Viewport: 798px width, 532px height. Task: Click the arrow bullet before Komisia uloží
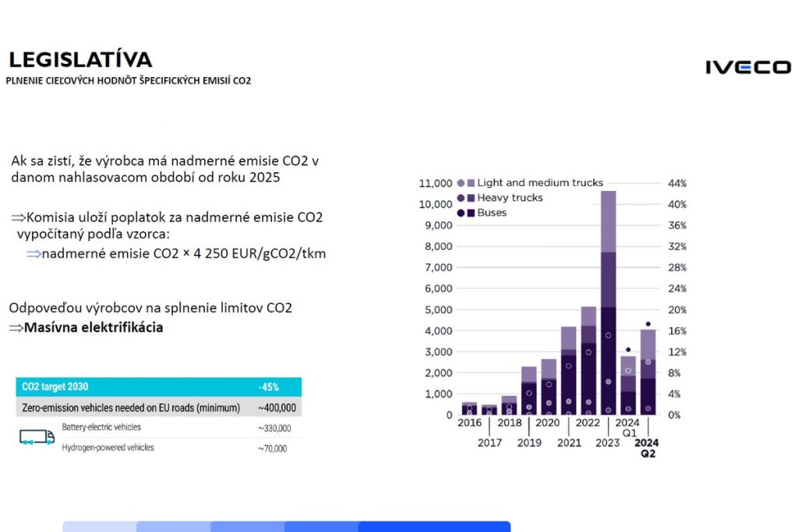[x=18, y=217]
